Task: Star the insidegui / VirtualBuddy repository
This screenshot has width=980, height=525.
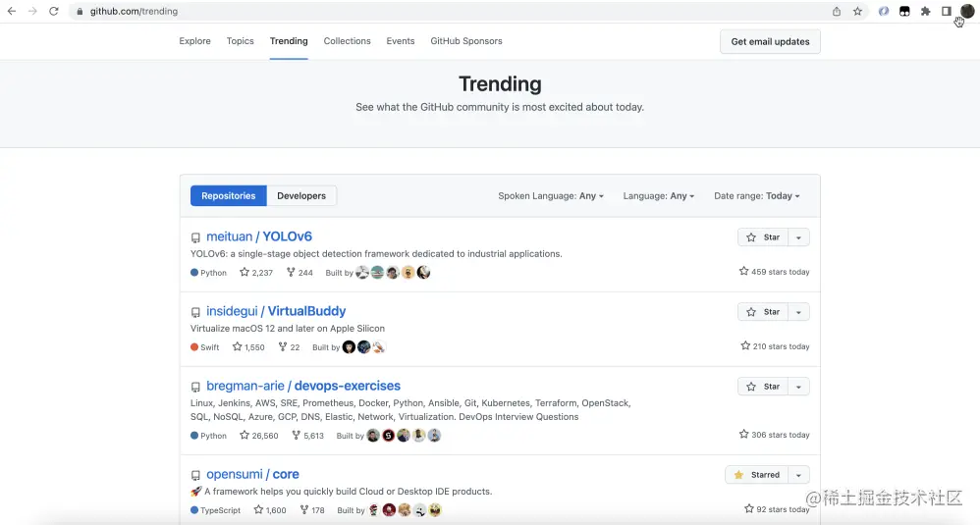Action: 763,311
